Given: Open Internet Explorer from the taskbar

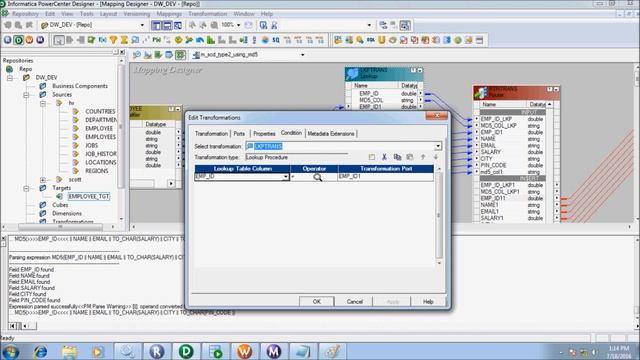Looking at the screenshot, I should pos(40,351).
